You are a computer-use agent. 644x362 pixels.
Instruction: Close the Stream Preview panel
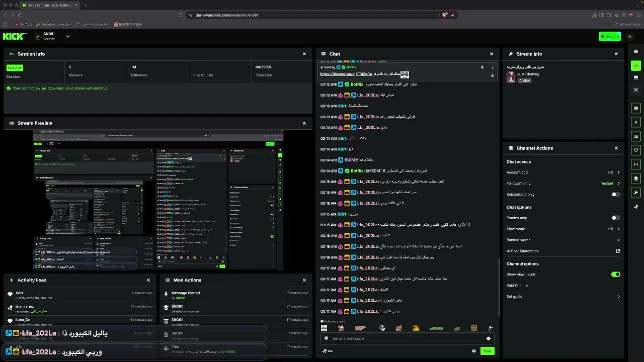click(x=304, y=123)
